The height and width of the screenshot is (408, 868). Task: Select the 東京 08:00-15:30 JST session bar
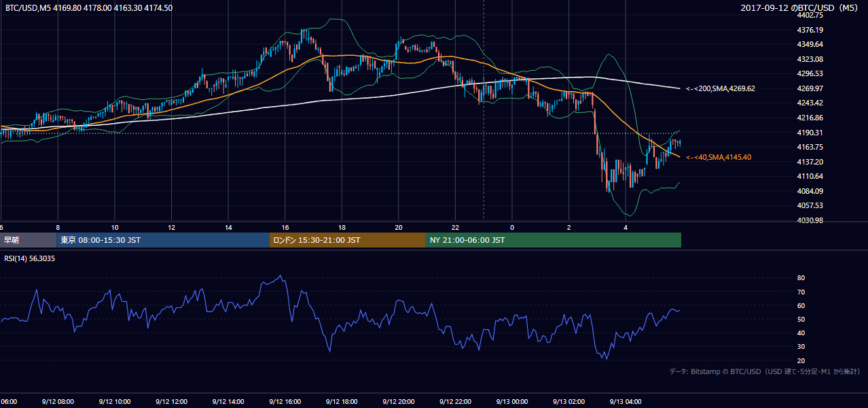tap(163, 240)
